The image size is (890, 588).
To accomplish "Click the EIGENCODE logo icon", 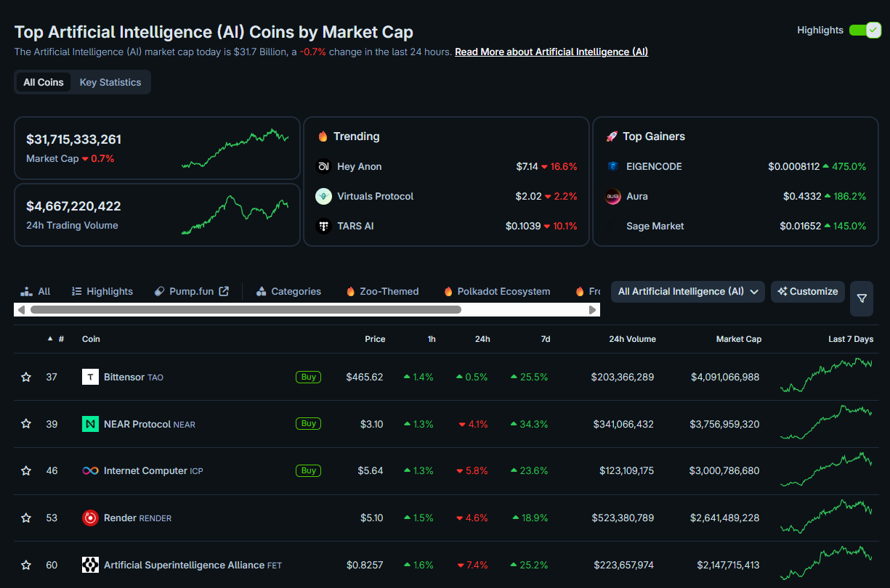I will 613,166.
